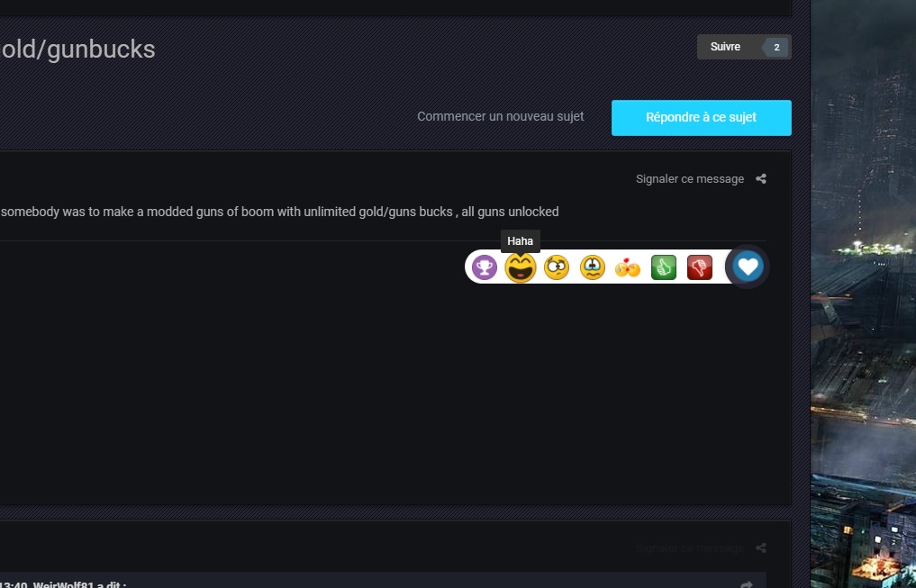Click the blue heart like button

(748, 267)
